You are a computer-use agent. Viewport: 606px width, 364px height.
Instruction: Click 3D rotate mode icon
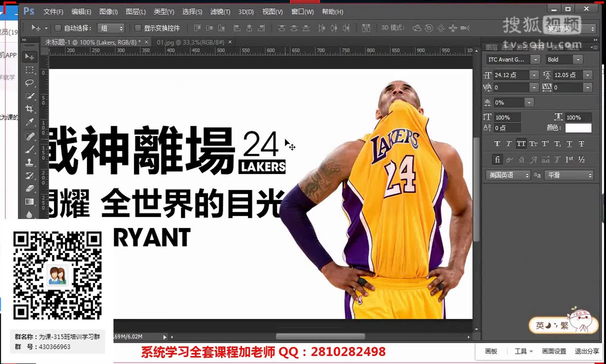click(x=417, y=28)
